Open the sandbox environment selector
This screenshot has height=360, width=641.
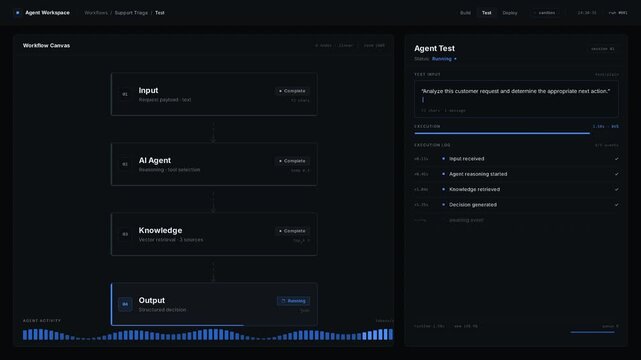[545, 13]
